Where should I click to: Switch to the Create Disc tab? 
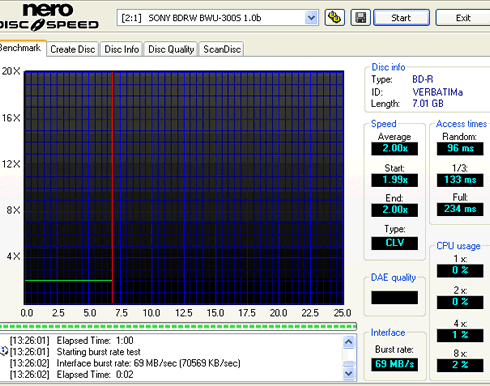73,49
